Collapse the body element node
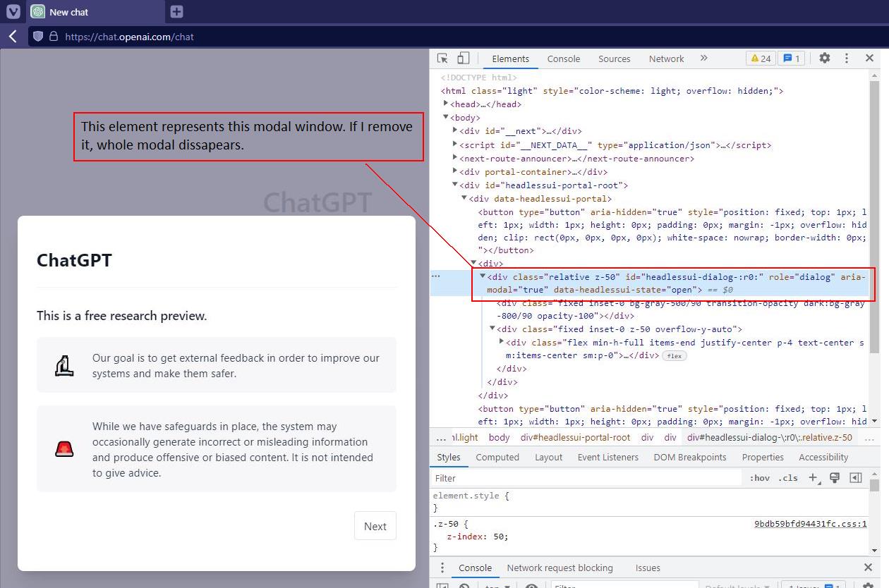Viewport: 889px width, 588px height. pyautogui.click(x=446, y=117)
